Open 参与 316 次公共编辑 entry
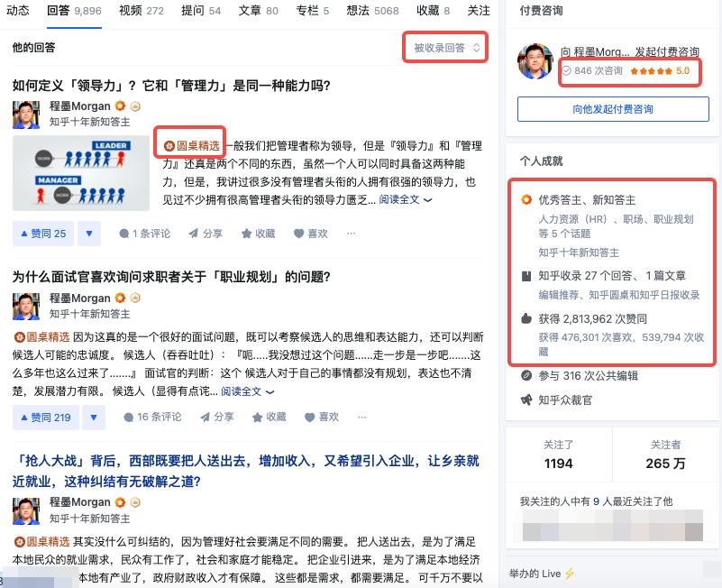 coord(588,375)
